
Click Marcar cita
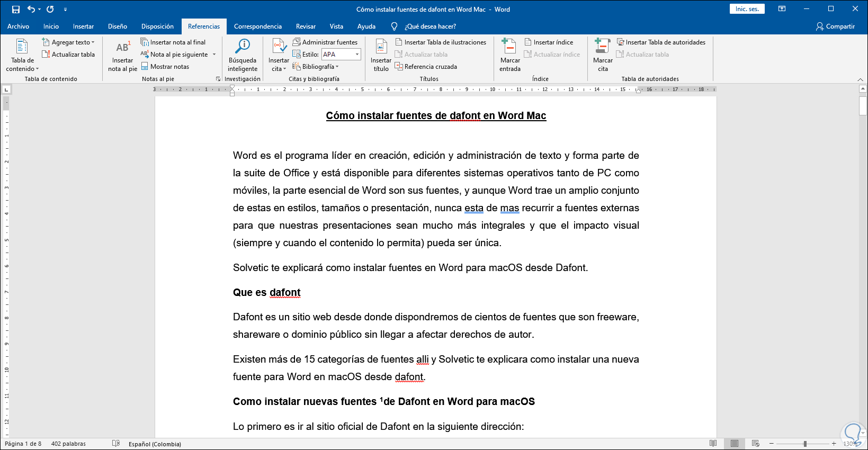(603, 55)
